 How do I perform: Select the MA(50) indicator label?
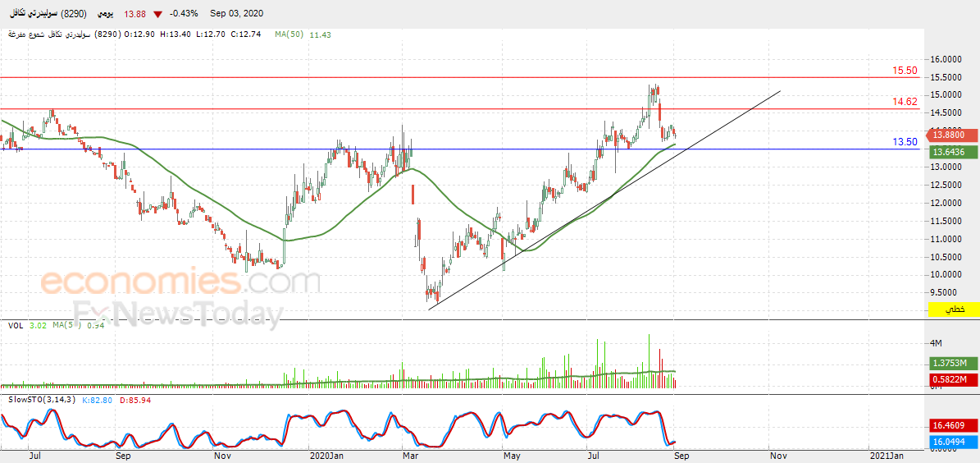coord(289,34)
